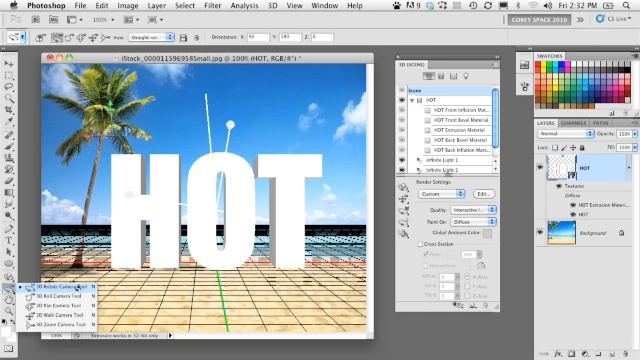Image resolution: width=640 pixels, height=360 pixels.
Task: Switch to the Channels tab
Action: [x=573, y=123]
